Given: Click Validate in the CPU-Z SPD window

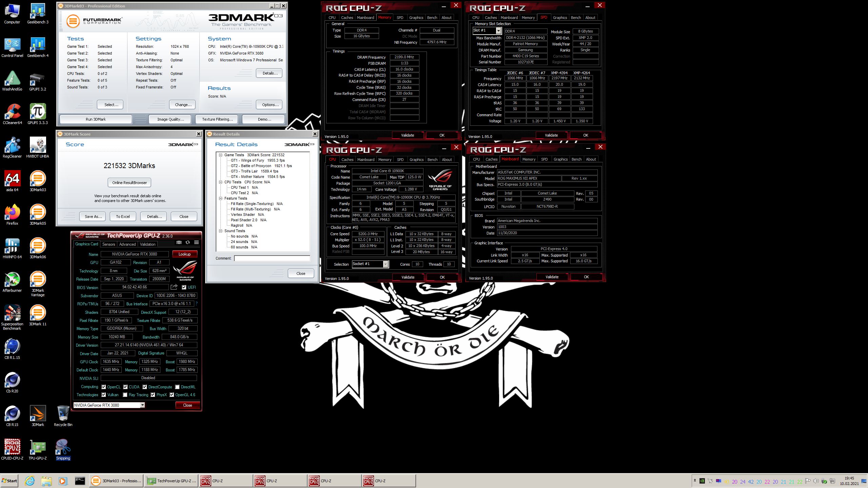Looking at the screenshot, I should tap(551, 135).
